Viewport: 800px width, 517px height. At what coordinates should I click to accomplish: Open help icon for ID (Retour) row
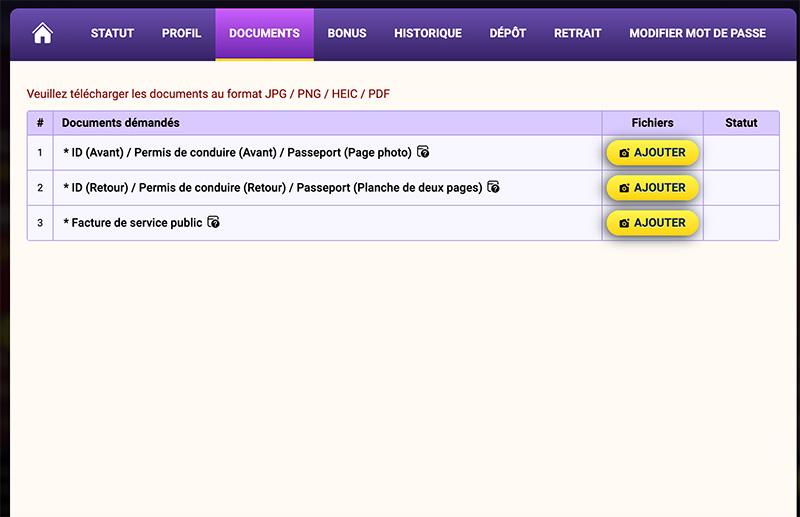tap(493, 187)
